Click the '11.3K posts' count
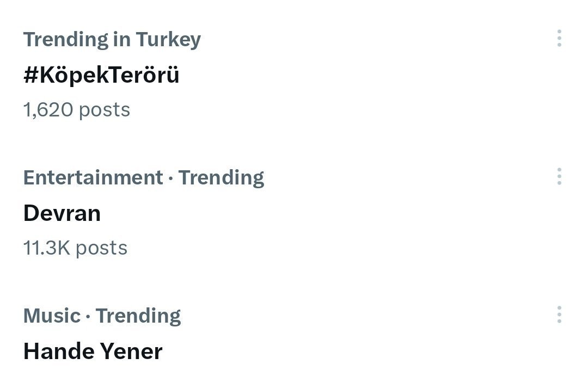588x389 pixels. pyautogui.click(x=75, y=248)
